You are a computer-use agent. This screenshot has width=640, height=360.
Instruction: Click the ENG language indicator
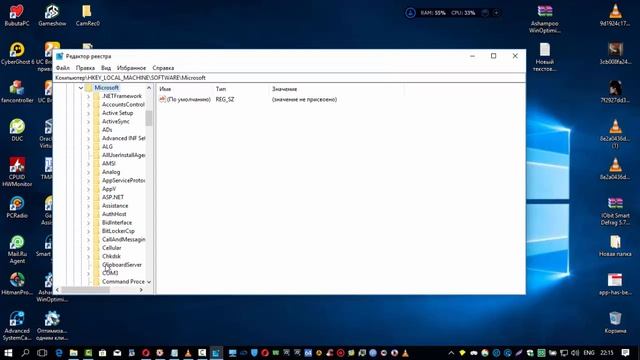tap(589, 353)
